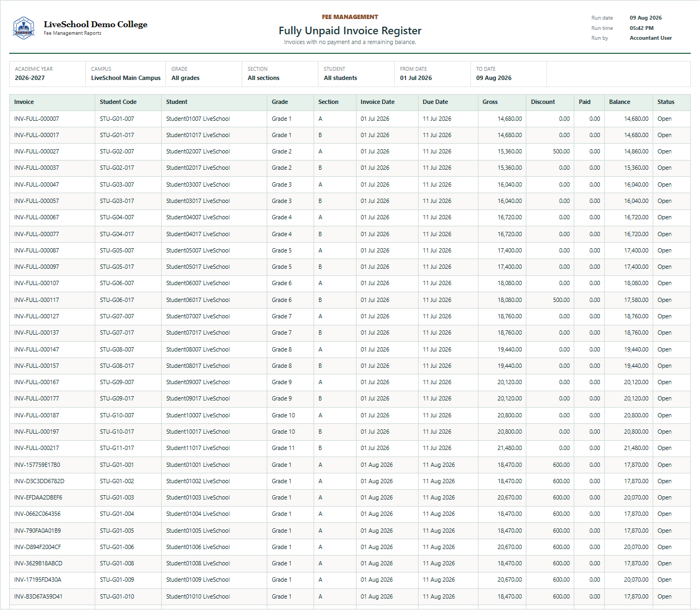Select invoice INV-157759E17B0
Image resolution: width=700 pixels, height=610 pixels.
coord(37,465)
